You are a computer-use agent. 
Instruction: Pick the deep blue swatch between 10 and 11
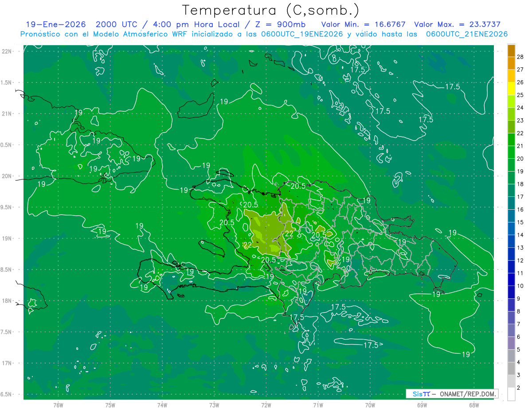[x=511, y=279]
